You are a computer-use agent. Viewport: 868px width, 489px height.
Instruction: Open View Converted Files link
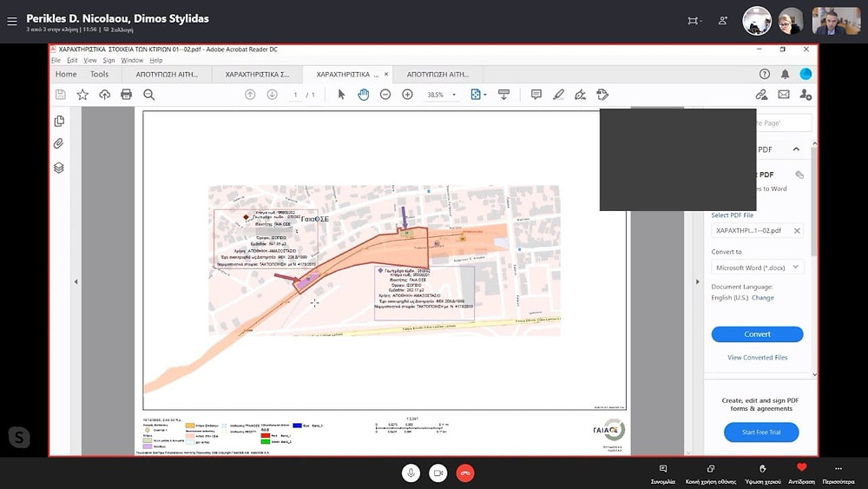coord(757,358)
